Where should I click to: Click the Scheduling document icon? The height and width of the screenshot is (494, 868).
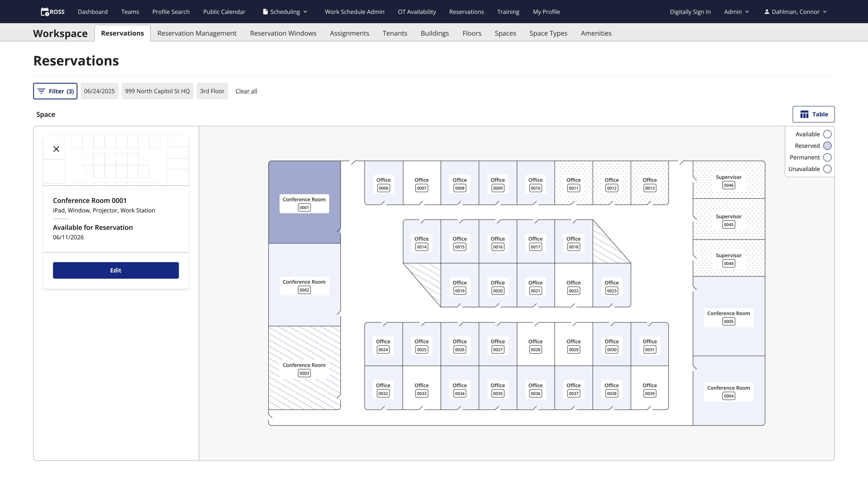pos(265,11)
